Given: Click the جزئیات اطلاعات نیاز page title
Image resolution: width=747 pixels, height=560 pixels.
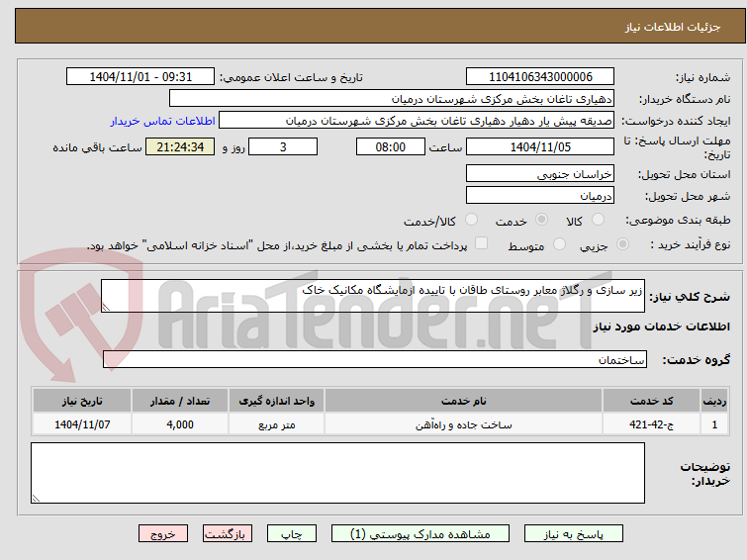Looking at the screenshot, I should coord(673,27).
